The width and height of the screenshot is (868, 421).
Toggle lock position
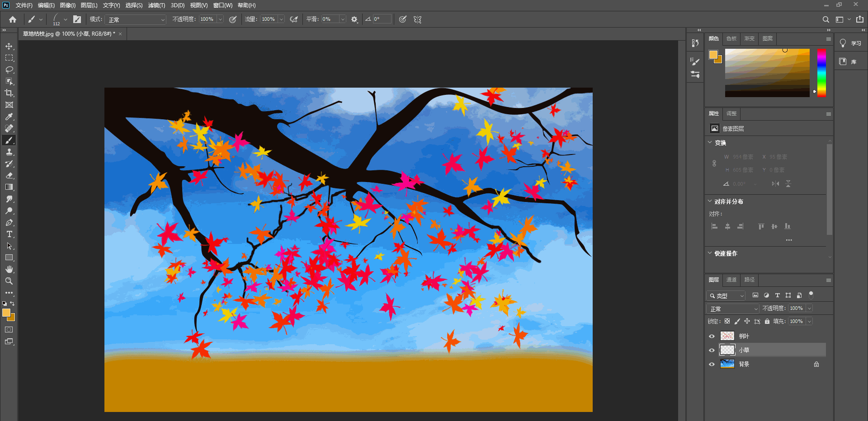click(x=747, y=321)
